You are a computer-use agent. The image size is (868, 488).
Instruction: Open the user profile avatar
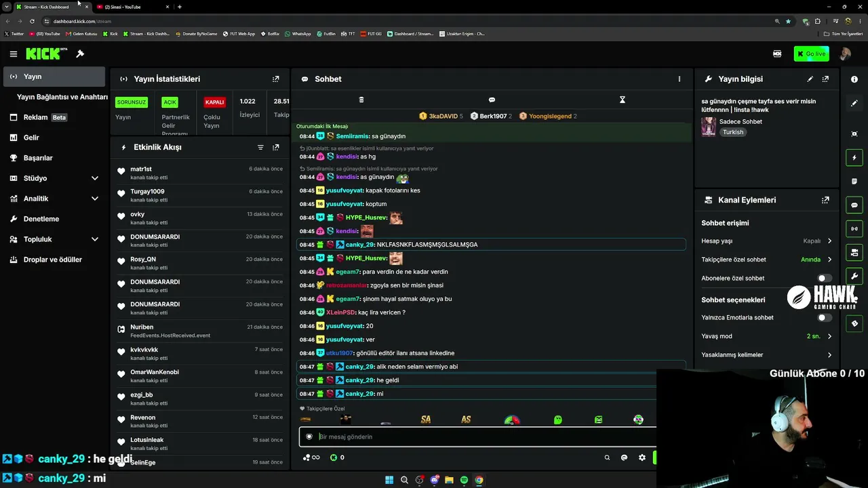click(x=845, y=54)
